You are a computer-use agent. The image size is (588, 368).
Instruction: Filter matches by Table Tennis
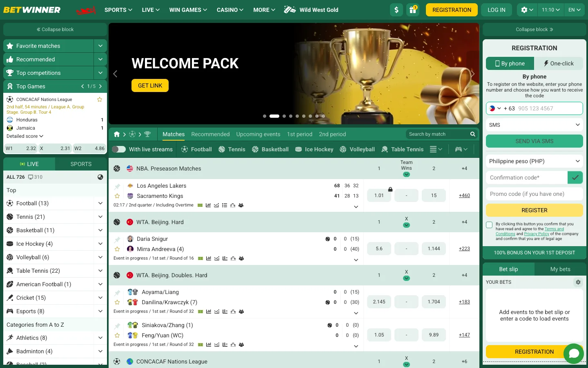[402, 149]
